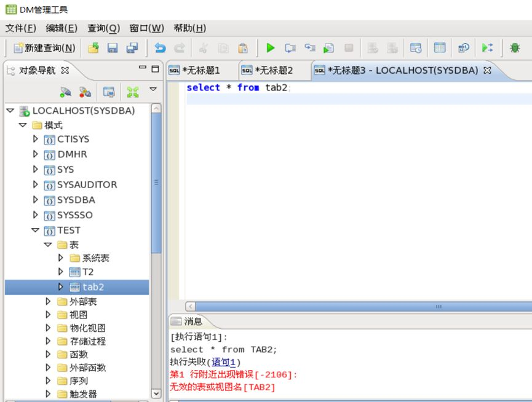Expand the 系统表 folder
This screenshot has width=532, height=402.
[x=61, y=258]
